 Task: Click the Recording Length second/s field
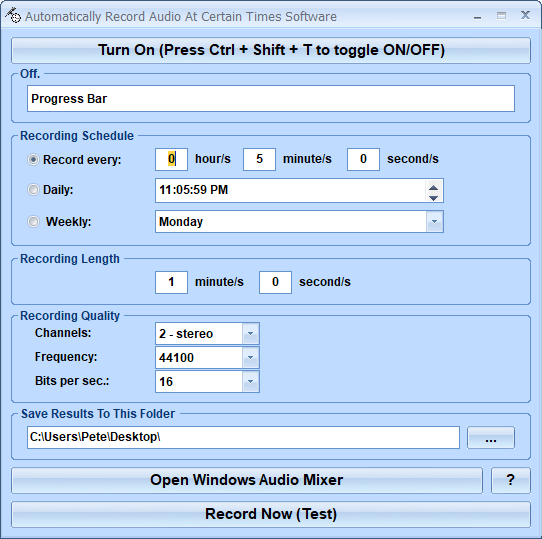[x=275, y=282]
